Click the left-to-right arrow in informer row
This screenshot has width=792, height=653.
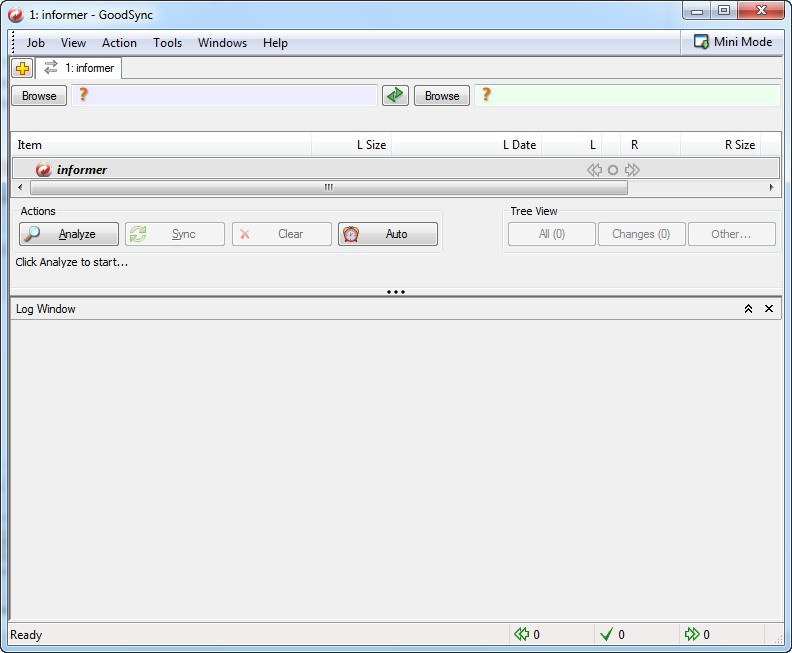[x=632, y=170]
